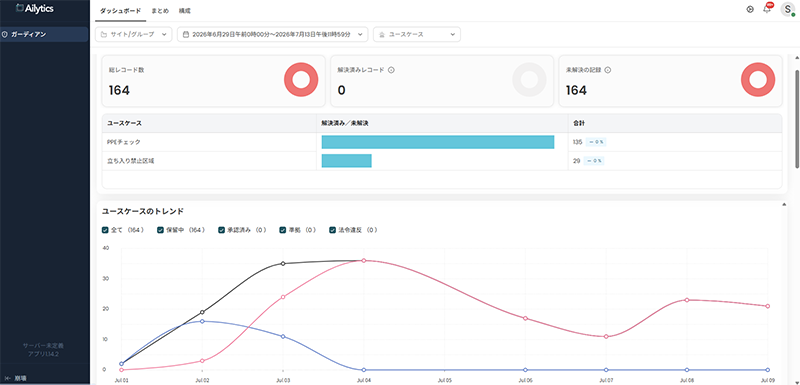800x385 pixels.
Task: Click the アプリ1.14.2 version text
Action: [43, 354]
